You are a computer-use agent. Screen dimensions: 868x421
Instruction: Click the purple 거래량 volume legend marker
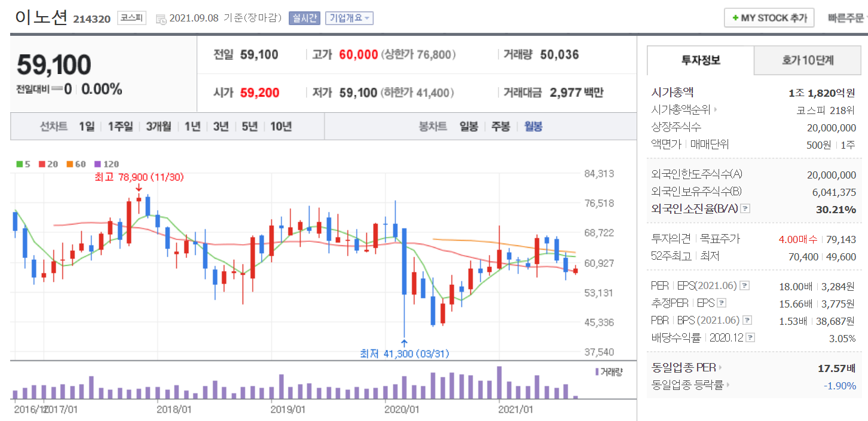[x=597, y=371]
